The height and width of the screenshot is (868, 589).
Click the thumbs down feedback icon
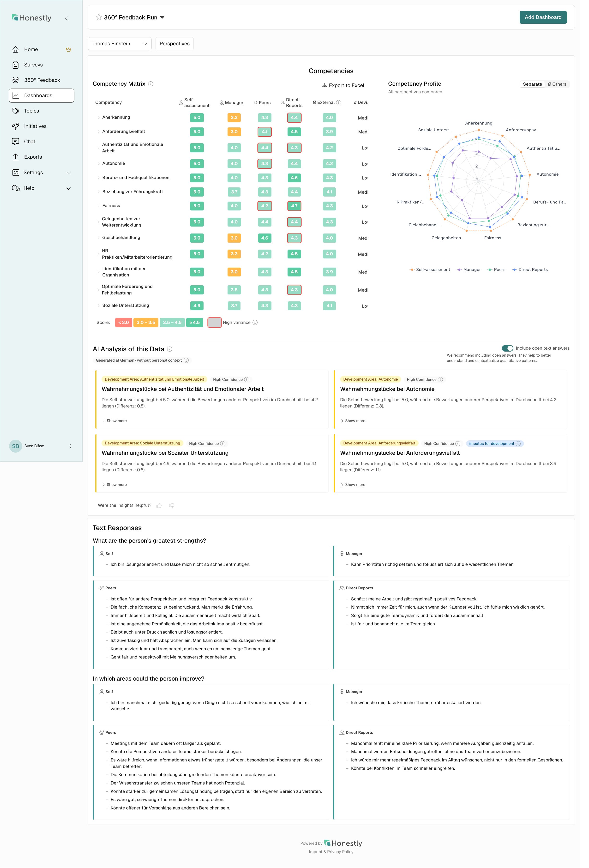(172, 506)
